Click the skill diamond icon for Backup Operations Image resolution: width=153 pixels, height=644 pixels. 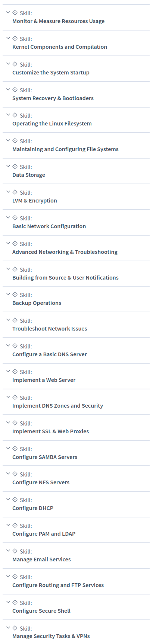click(x=15, y=294)
